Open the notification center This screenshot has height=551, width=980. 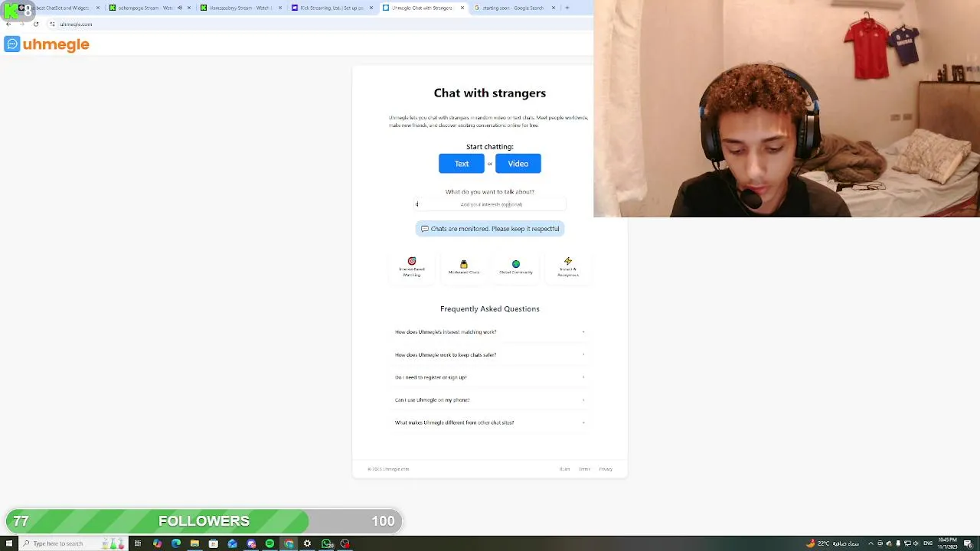(968, 543)
